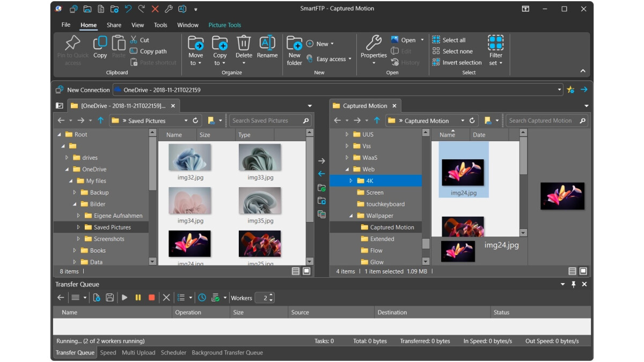
Task: Open the New dropdown in the ribbon
Action: point(332,44)
